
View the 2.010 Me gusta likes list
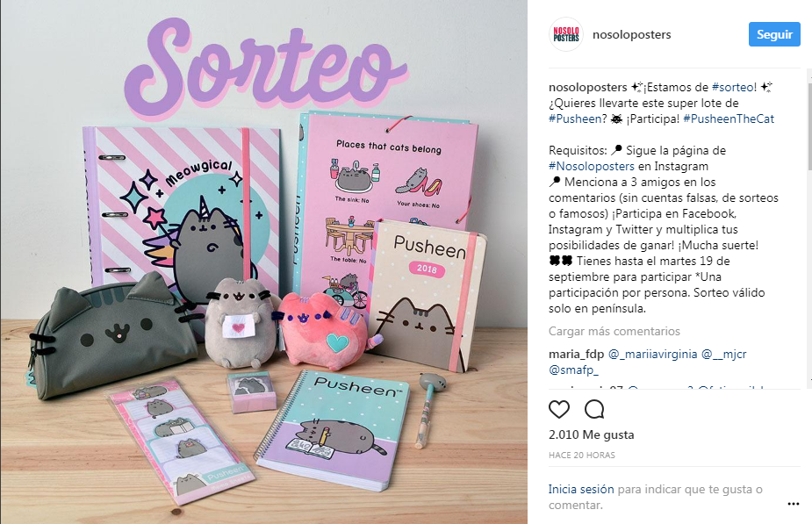(591, 434)
